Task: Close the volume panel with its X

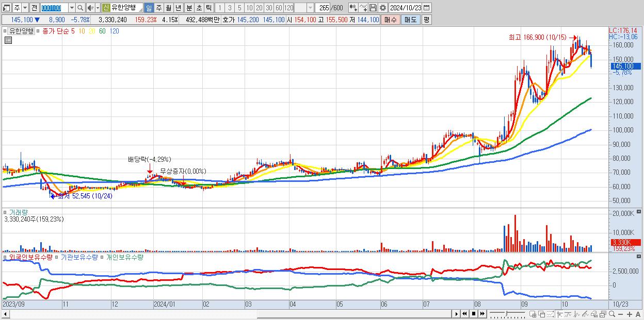Action: point(640,212)
